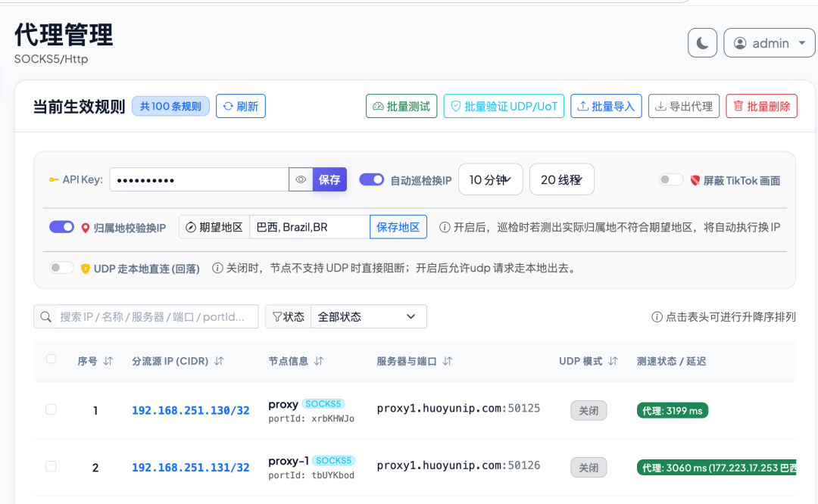Screen dimensions: 818x504
Task: Click info icon before 关闭时 hint
Action: coord(217,268)
